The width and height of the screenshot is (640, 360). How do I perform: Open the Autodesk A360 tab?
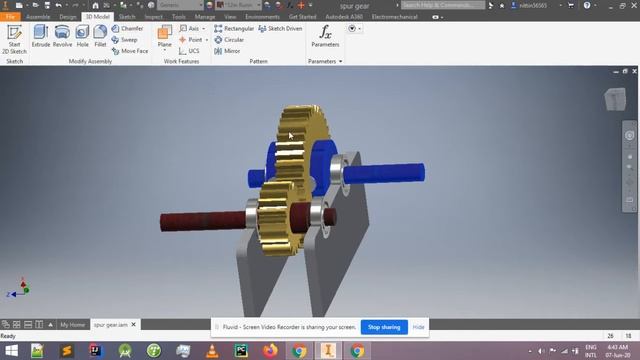click(344, 17)
